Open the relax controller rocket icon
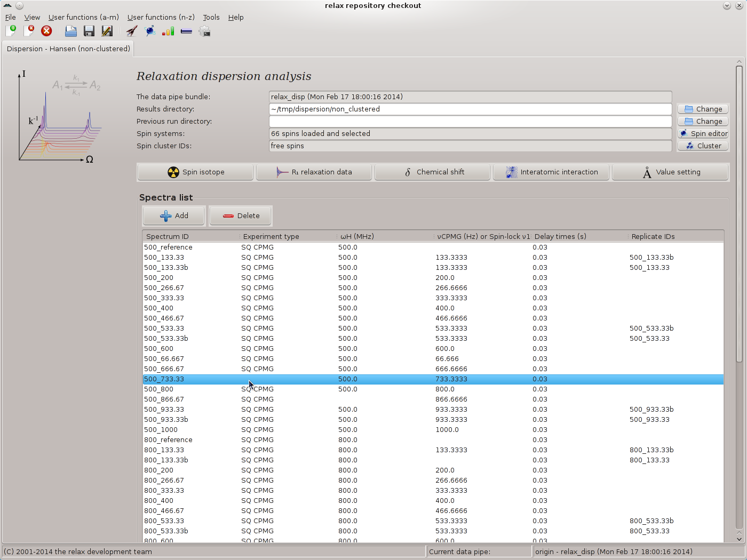 coord(132,31)
